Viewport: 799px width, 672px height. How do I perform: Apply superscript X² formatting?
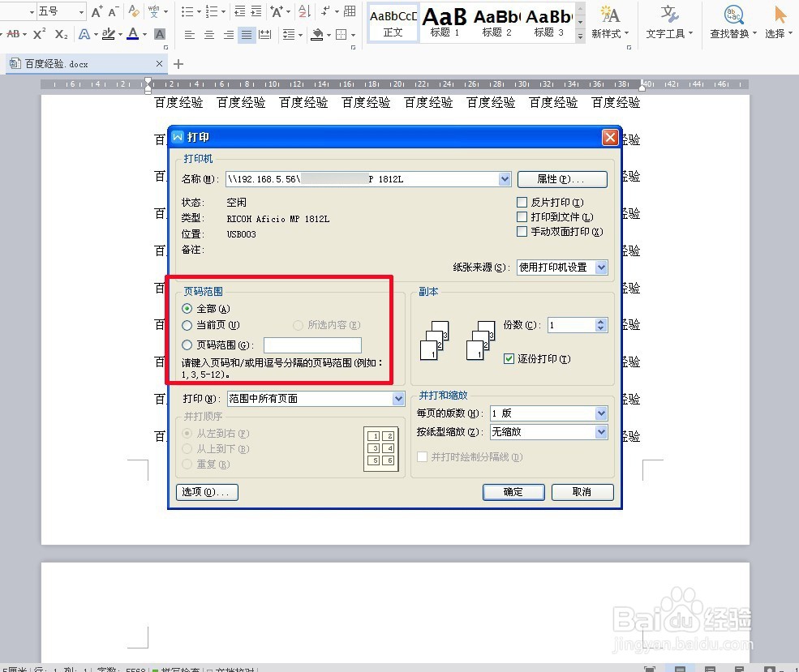[39, 34]
